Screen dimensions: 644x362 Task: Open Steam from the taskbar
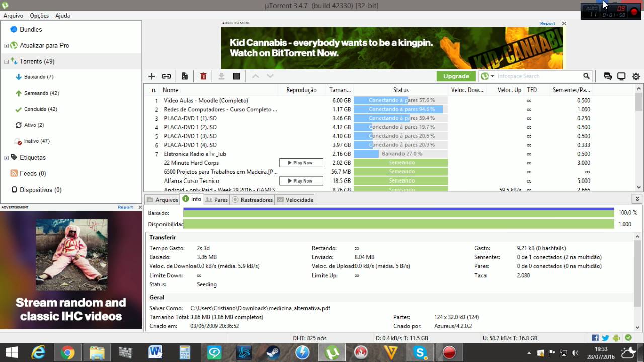[x=273, y=353]
